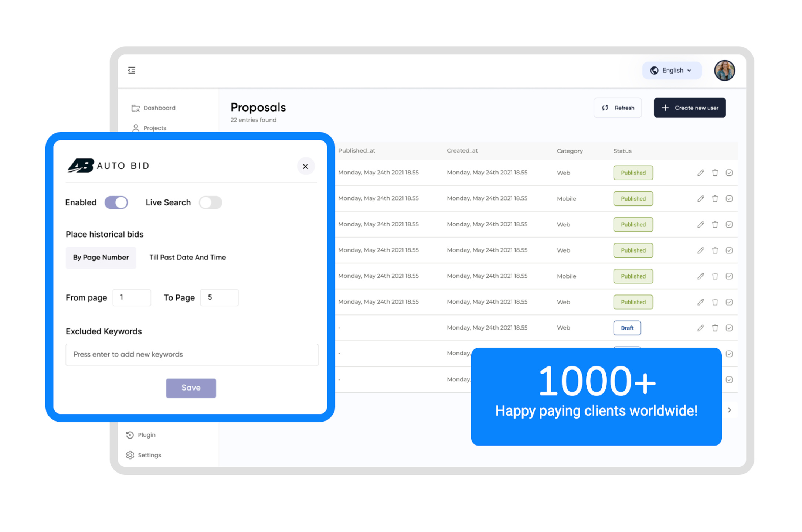Image resolution: width=802 pixels, height=532 pixels.
Task: Collapse the sidebar with the menu icon
Action: click(x=132, y=70)
